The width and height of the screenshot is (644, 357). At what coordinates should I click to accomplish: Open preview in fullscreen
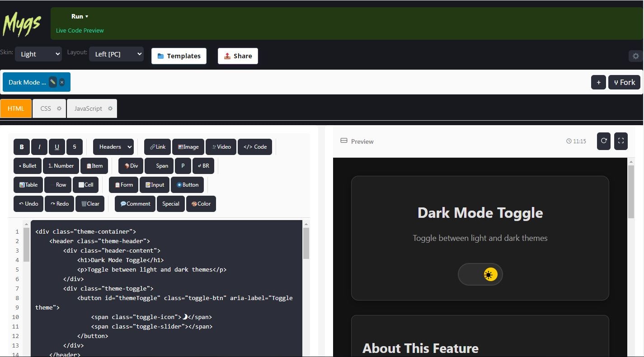tap(621, 141)
